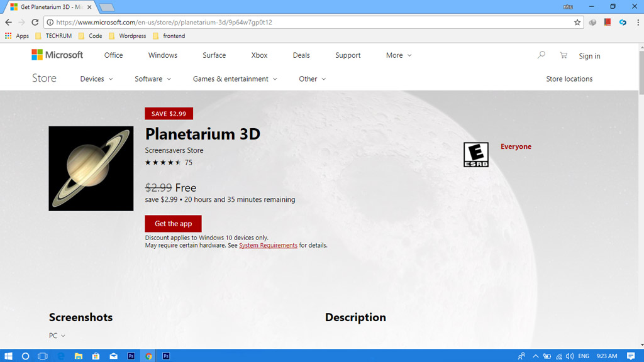Expand Games & entertainment dropdown
The width and height of the screenshot is (644, 362).
tap(235, 79)
